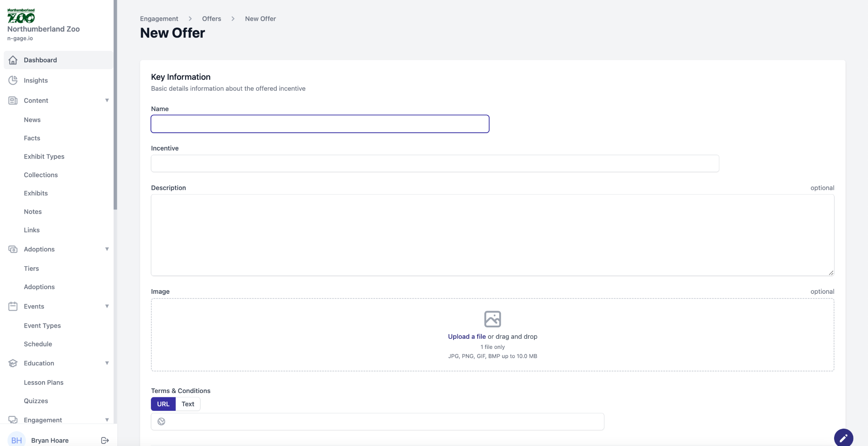Click the log out icon beside Bryan Hoare
The height and width of the screenshot is (446, 868).
click(105, 440)
